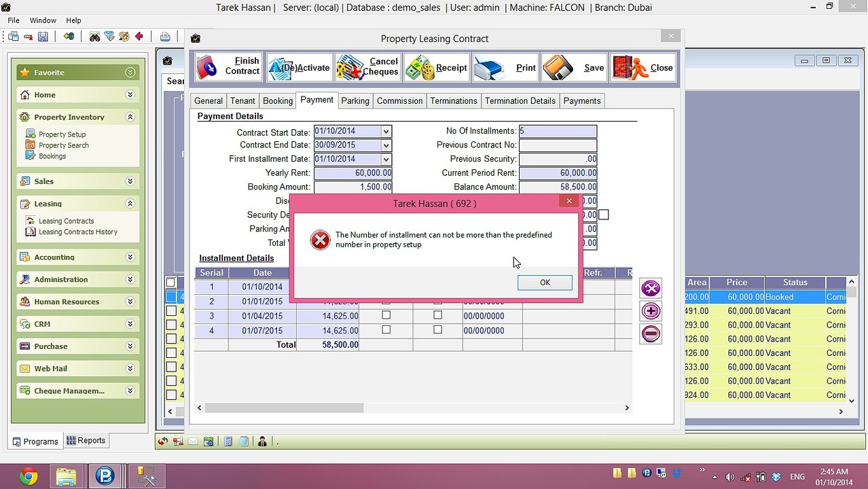Screen dimensions: 868x489
Task: Click in the No Of Installments field
Action: 558,131
